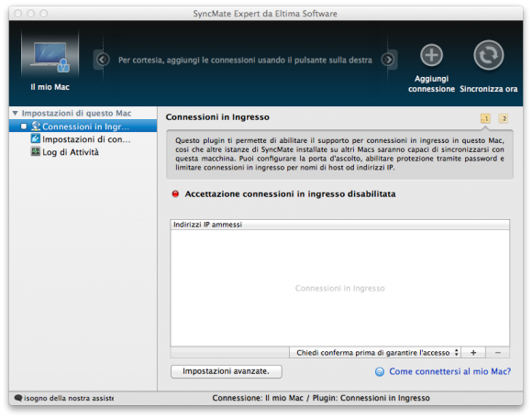Collapse Impostazioni di questo Mac group

pyautogui.click(x=16, y=114)
